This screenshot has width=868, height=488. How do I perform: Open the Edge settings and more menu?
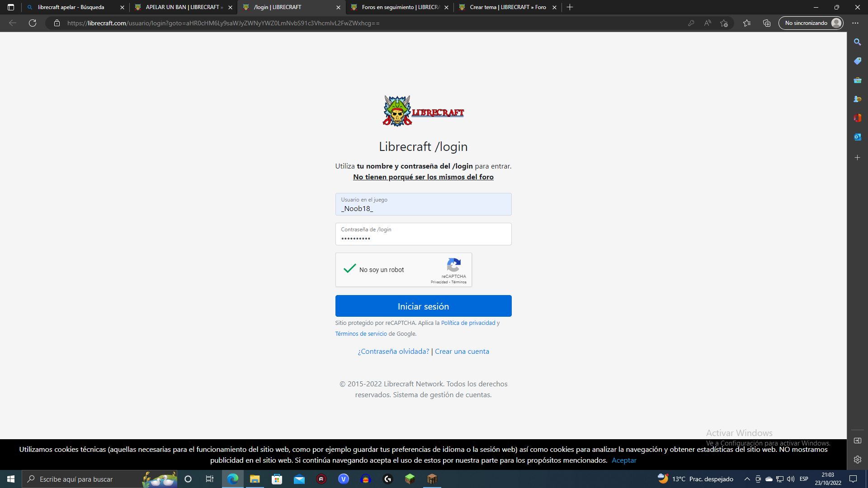tap(855, 23)
